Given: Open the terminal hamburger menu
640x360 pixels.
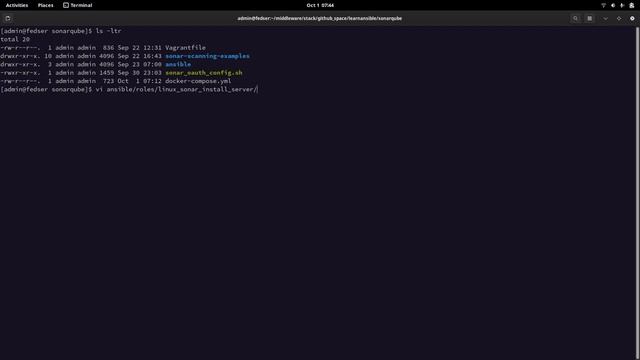Looking at the screenshot, I should pyautogui.click(x=589, y=18).
